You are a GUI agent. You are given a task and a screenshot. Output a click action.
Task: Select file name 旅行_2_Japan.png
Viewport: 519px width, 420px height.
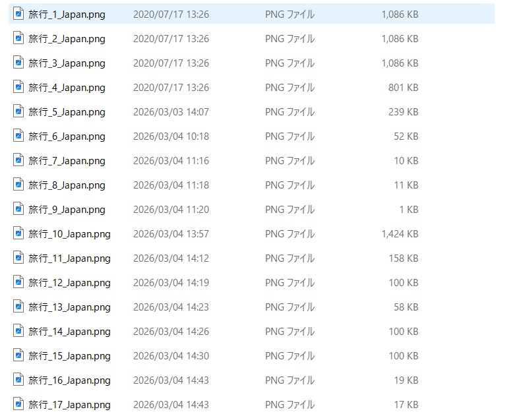pyautogui.click(x=67, y=39)
